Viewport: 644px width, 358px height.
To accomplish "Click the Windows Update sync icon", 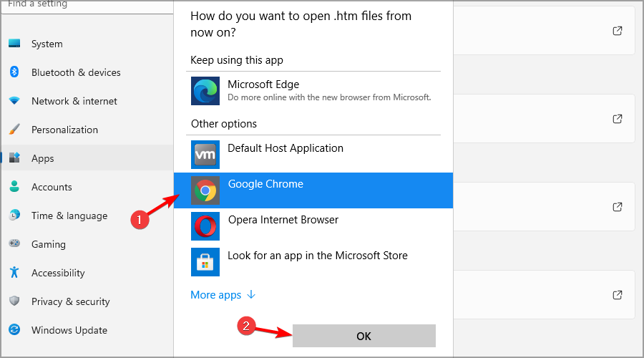I will pyautogui.click(x=14, y=329).
